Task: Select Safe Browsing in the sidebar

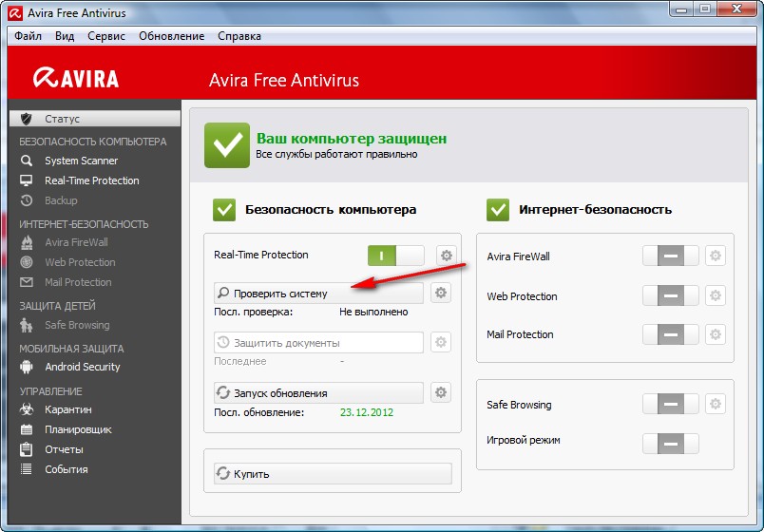Action: (x=78, y=325)
